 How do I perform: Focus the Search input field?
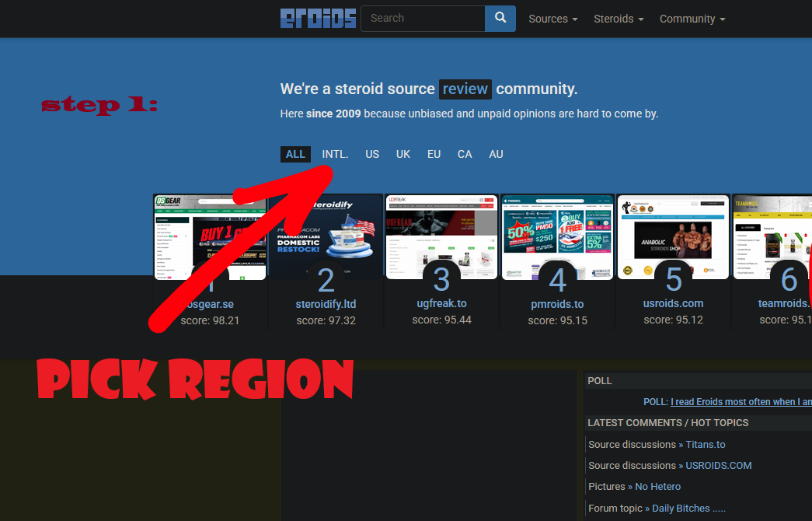pyautogui.click(x=423, y=19)
